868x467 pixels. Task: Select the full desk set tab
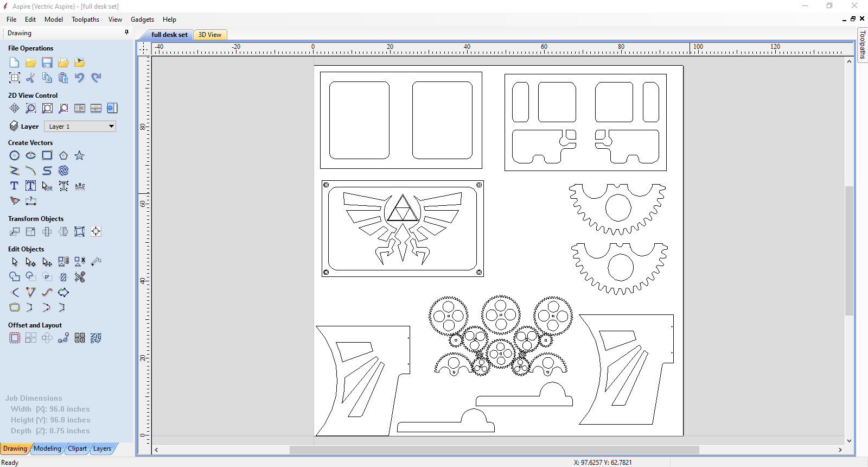coord(169,35)
